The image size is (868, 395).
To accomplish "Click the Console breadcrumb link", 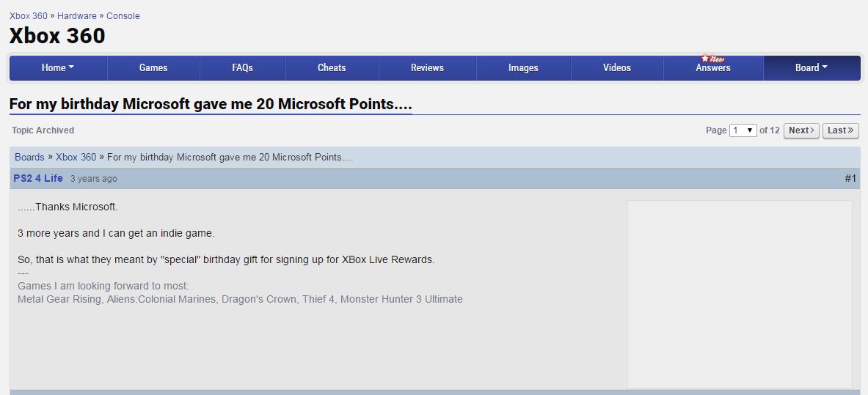I will pos(123,16).
